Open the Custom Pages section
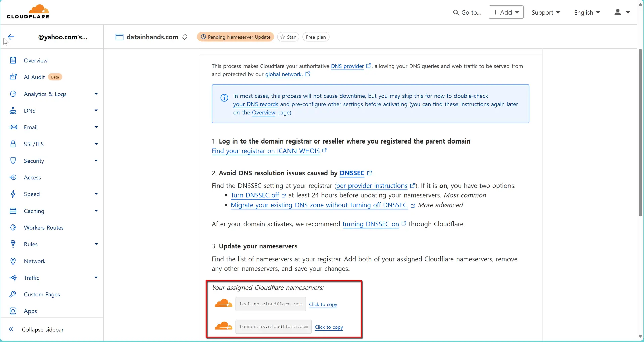 coord(42,294)
